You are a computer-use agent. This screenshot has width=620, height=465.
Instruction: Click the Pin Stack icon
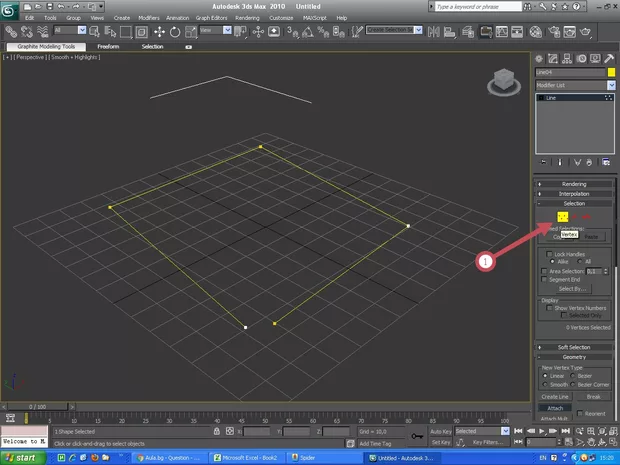click(x=544, y=161)
